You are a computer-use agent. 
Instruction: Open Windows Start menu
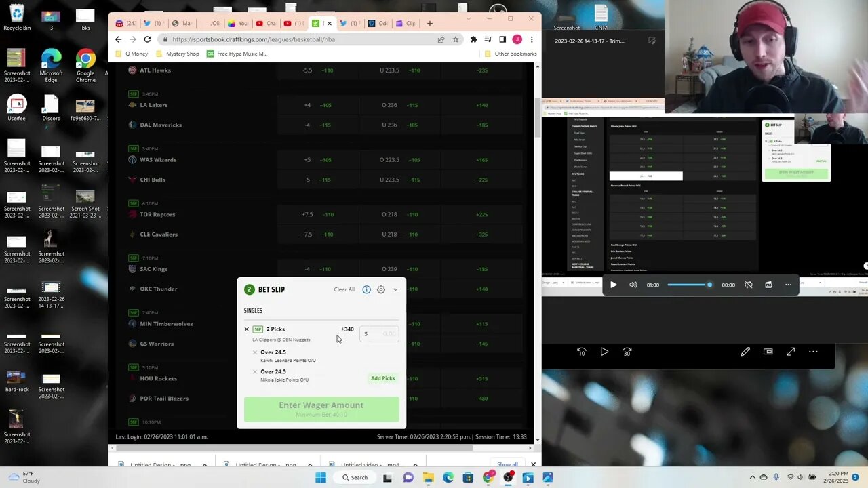click(321, 478)
